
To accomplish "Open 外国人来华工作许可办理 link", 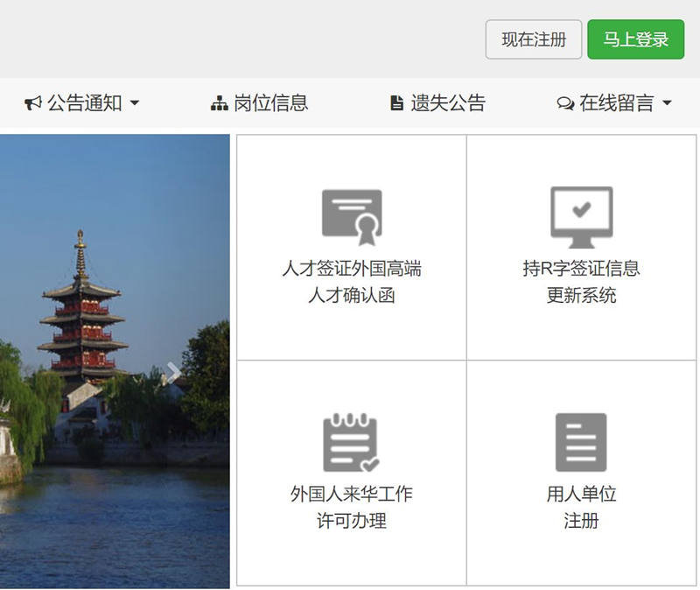I will pyautogui.click(x=352, y=507).
